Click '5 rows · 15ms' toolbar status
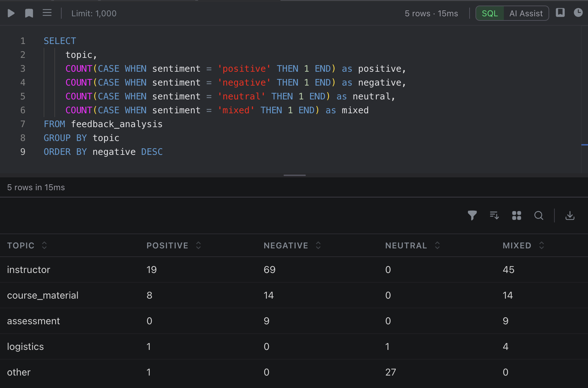This screenshot has height=388, width=588. pyautogui.click(x=431, y=14)
